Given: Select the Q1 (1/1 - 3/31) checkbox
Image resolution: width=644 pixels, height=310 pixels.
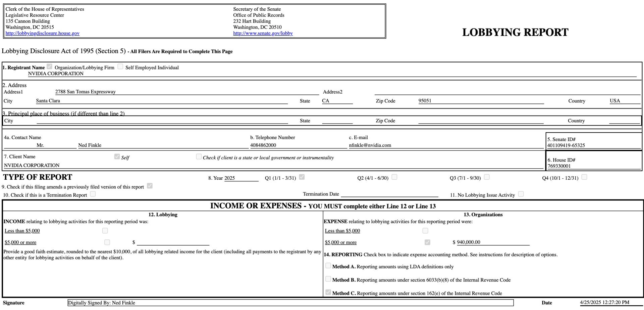Looking at the screenshot, I should (x=302, y=177).
